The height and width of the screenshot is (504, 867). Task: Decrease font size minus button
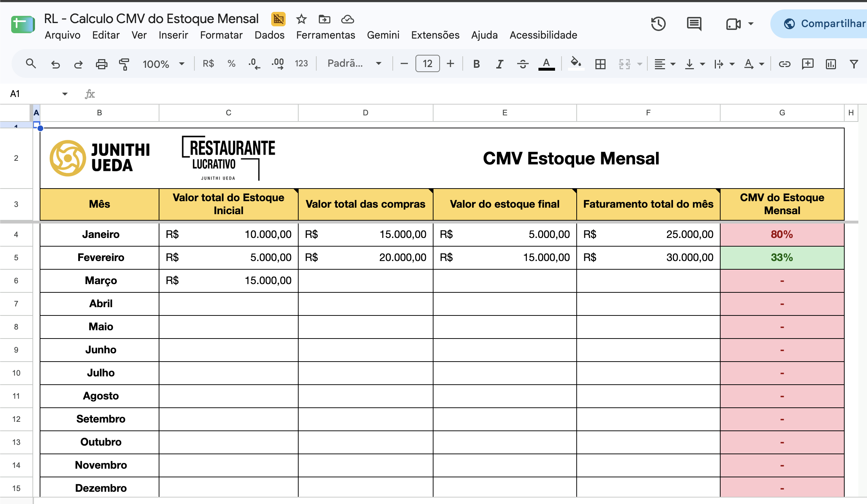click(x=404, y=64)
